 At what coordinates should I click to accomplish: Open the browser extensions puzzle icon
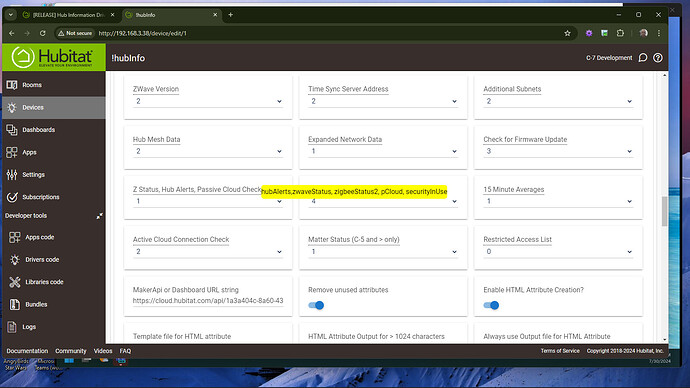(620, 33)
